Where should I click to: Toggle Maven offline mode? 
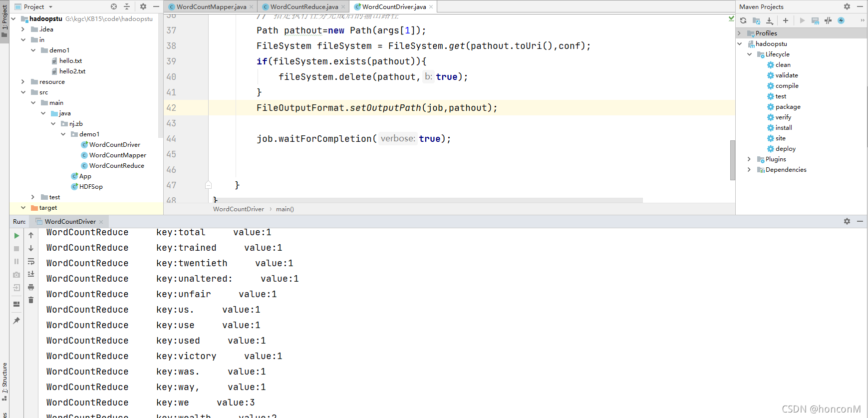pos(828,20)
